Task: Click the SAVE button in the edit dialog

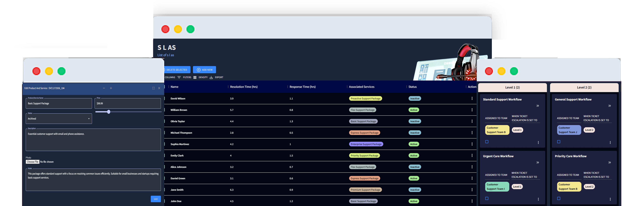Action: [x=156, y=199]
